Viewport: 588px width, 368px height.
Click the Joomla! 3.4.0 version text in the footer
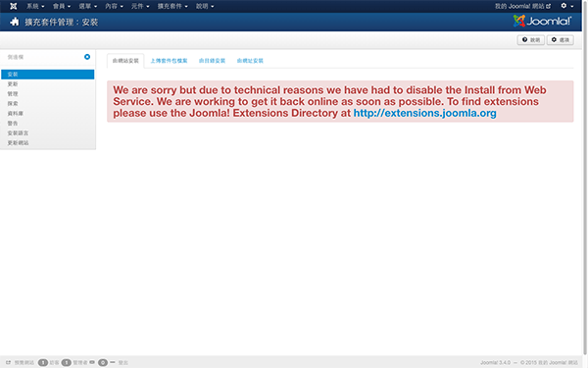tap(495, 363)
